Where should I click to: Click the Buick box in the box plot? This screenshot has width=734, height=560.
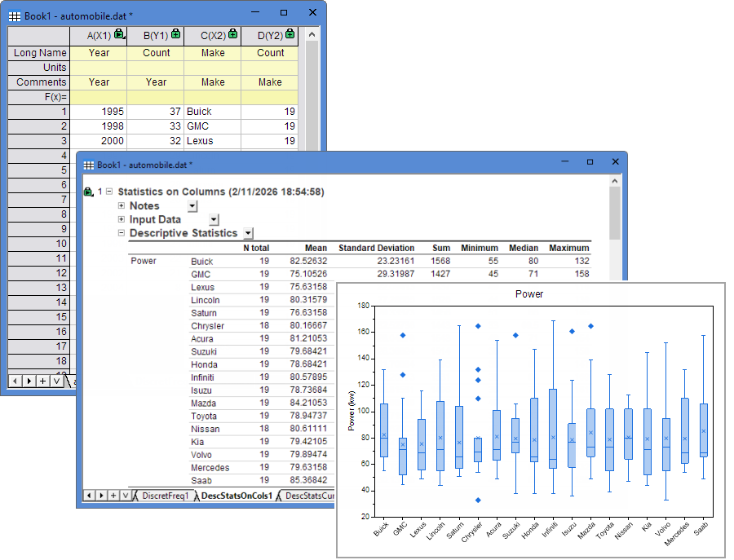(x=384, y=430)
